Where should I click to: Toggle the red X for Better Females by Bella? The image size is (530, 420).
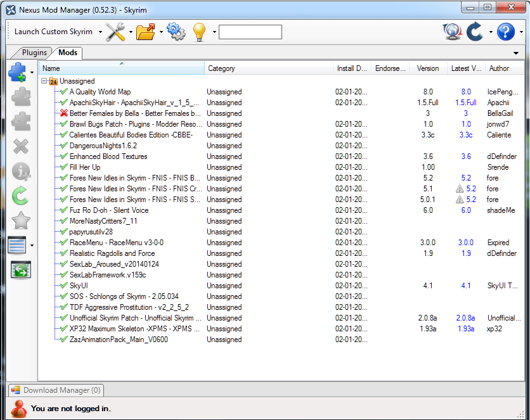[x=64, y=113]
